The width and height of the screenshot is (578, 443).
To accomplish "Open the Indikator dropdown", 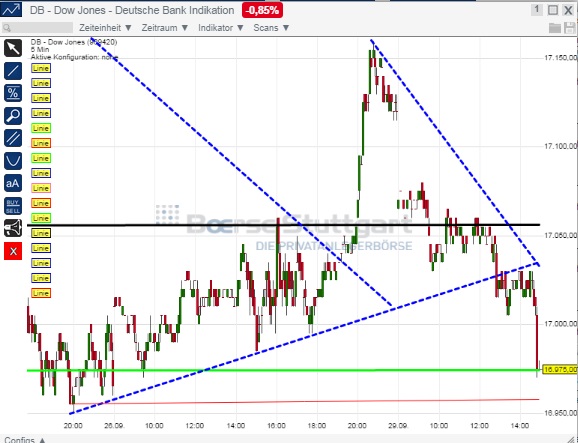I will [x=221, y=28].
